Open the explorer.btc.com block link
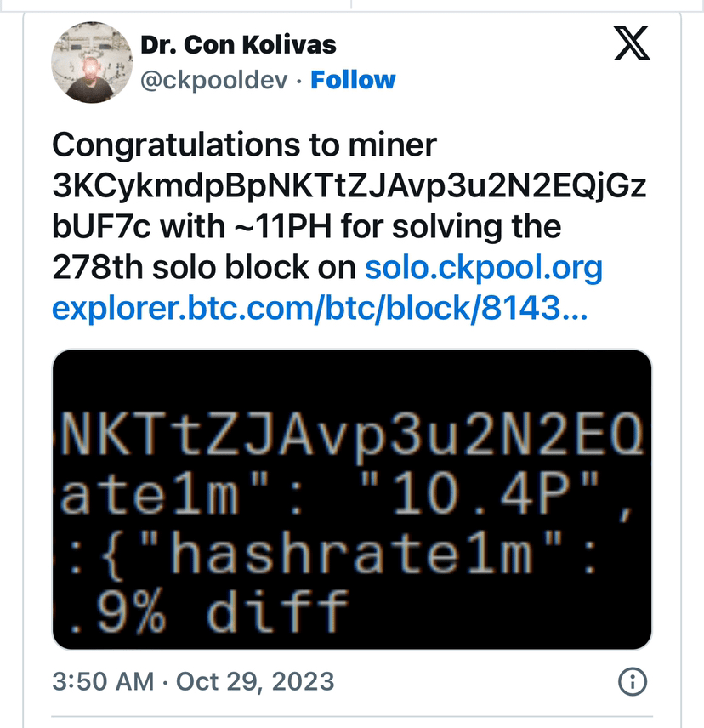 pos(318,309)
